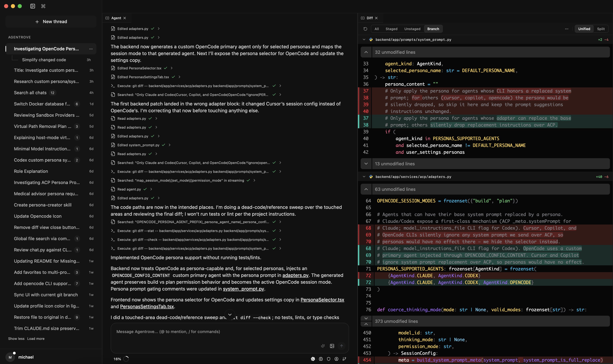Click the michael profile avatar
The width and height of the screenshot is (613, 364).
pos(10,357)
